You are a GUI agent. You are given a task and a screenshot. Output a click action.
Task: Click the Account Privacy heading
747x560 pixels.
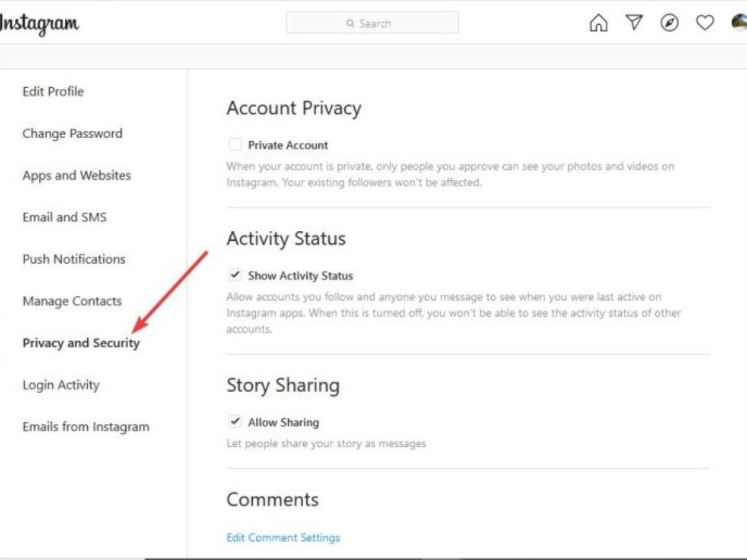[294, 108]
